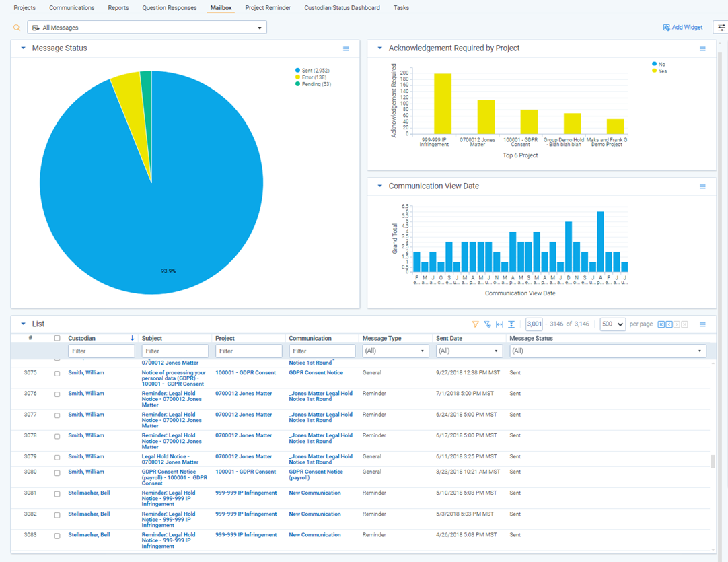The height and width of the screenshot is (562, 728).
Task: Click the Subject filter input field
Action: click(174, 351)
